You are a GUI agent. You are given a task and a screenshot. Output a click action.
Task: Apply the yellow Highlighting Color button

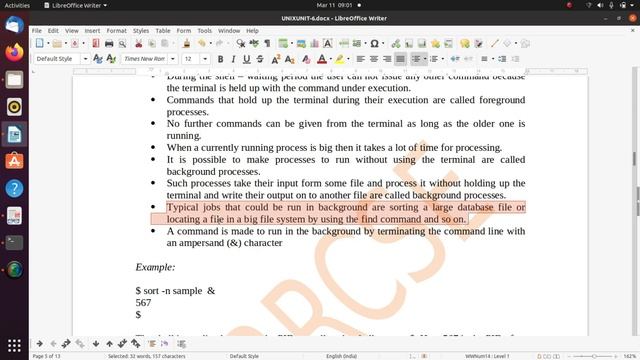tap(339, 59)
